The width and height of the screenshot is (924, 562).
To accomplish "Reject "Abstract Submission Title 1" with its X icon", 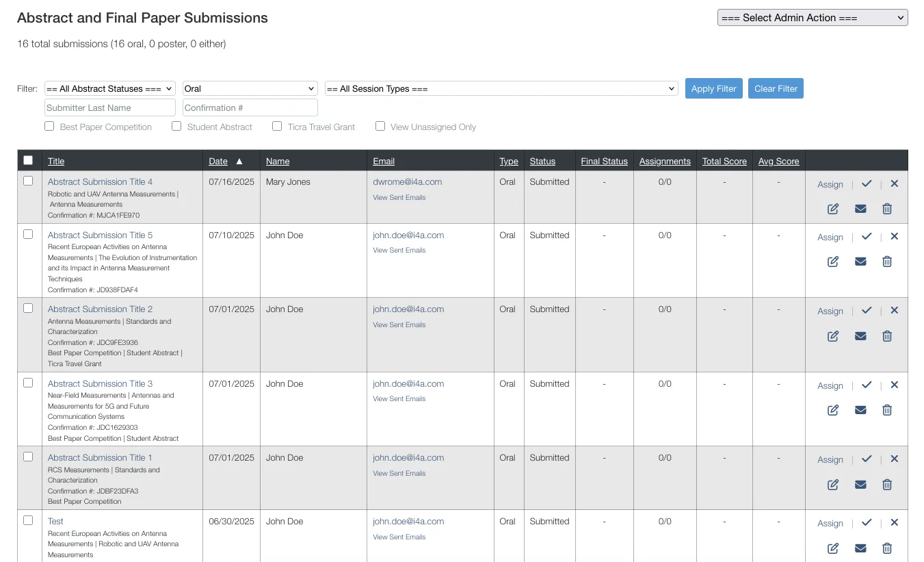I will [x=894, y=459].
